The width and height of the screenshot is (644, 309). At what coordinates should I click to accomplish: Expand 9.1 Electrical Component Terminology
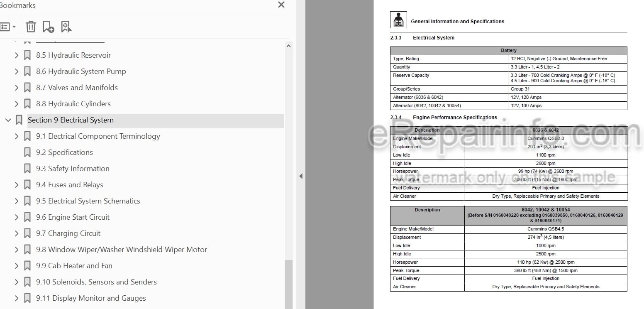pos(17,136)
